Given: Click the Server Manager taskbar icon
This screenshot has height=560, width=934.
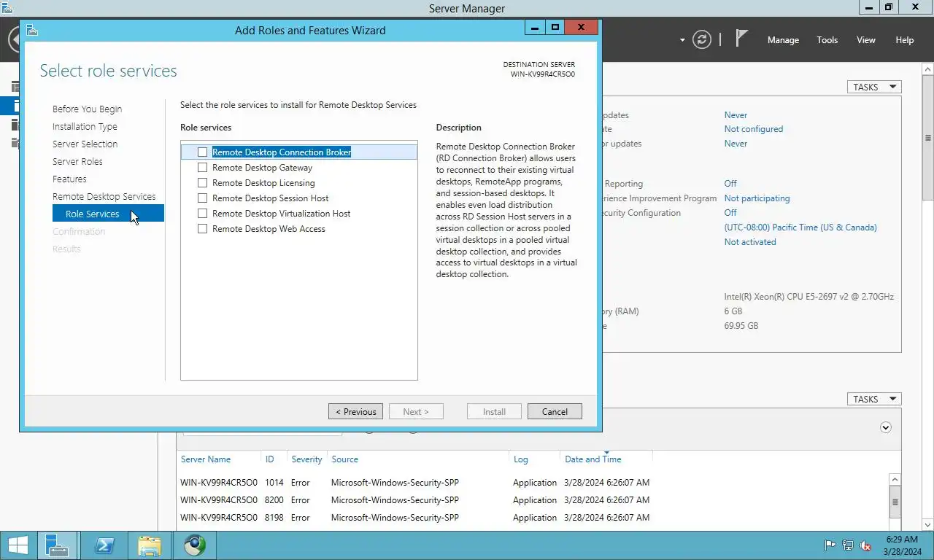Looking at the screenshot, I should [57, 545].
